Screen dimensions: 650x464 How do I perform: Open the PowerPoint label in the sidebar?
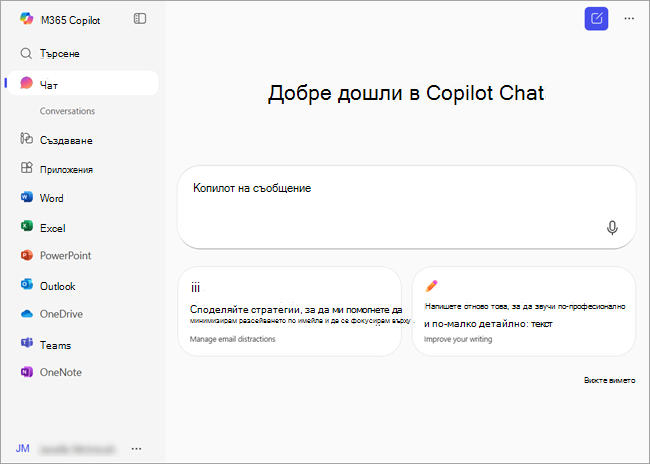tap(65, 255)
